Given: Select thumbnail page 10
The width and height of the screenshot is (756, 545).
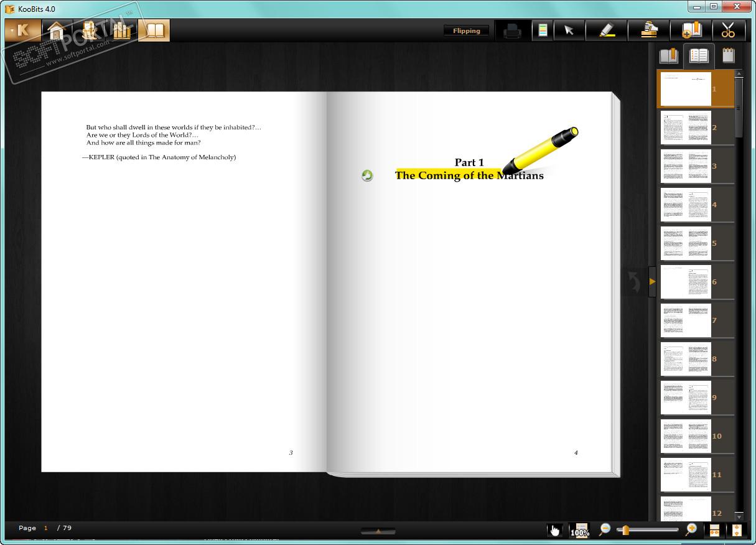Looking at the screenshot, I should pos(696,436).
